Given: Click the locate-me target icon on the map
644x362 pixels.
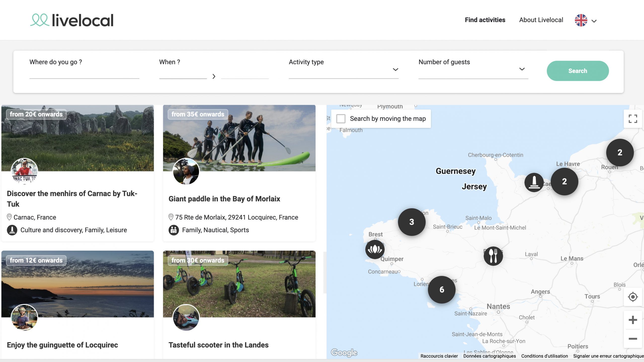Looking at the screenshot, I should [632, 297].
